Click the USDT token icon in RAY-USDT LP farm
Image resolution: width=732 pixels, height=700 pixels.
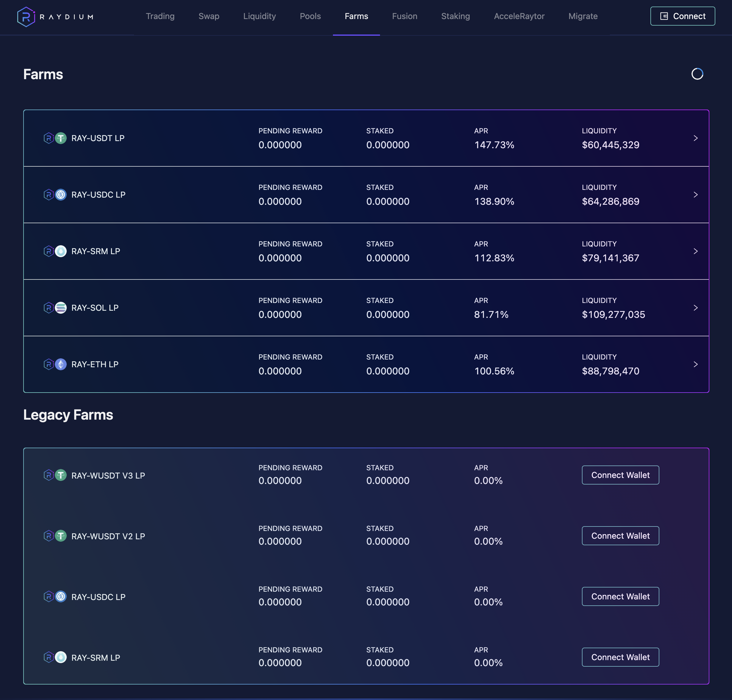coord(61,138)
